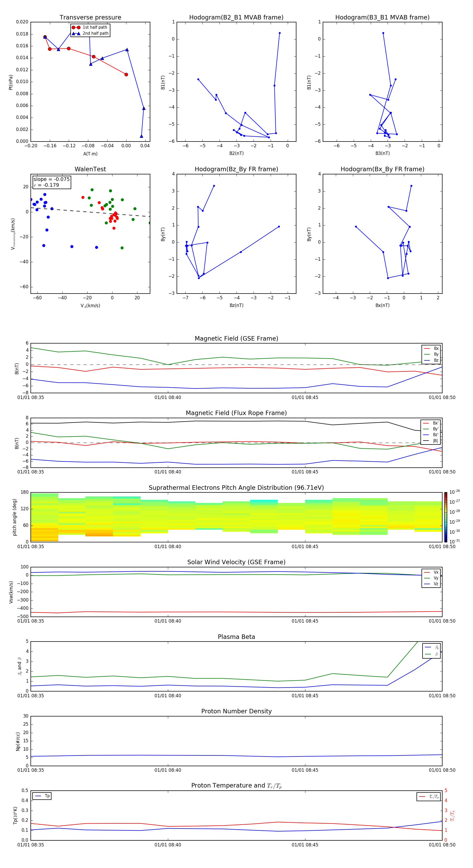The width and height of the screenshot is (473, 868).
Task: Click the 'Plasma Beta' plot title
Action: tap(236, 637)
